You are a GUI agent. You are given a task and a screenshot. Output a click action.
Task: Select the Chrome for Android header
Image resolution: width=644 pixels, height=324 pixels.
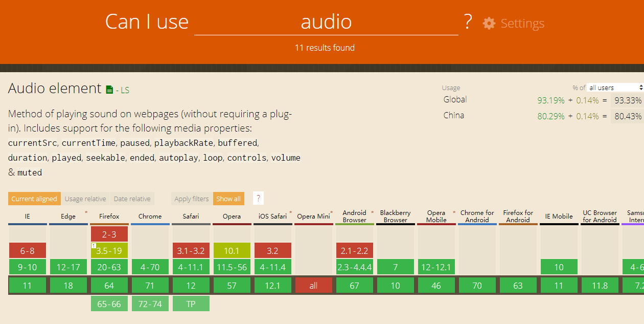click(x=477, y=217)
